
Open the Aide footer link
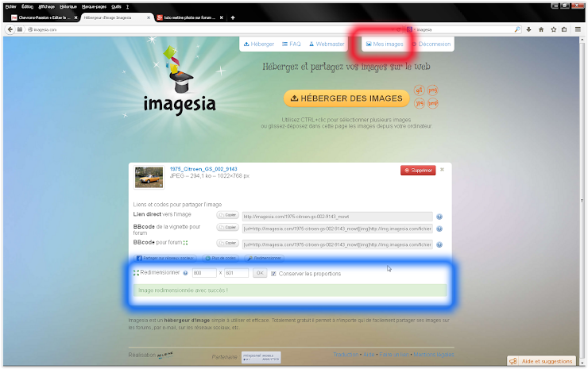tap(369, 355)
